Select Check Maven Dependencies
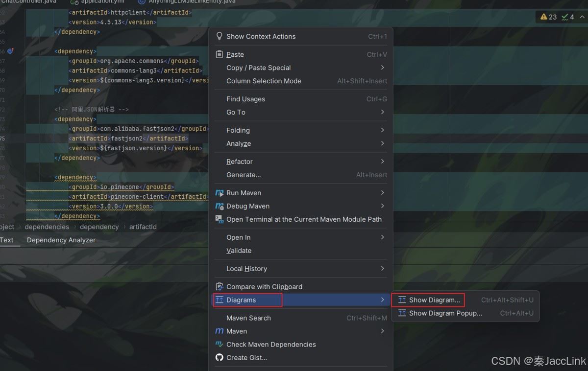 tap(301, 344)
